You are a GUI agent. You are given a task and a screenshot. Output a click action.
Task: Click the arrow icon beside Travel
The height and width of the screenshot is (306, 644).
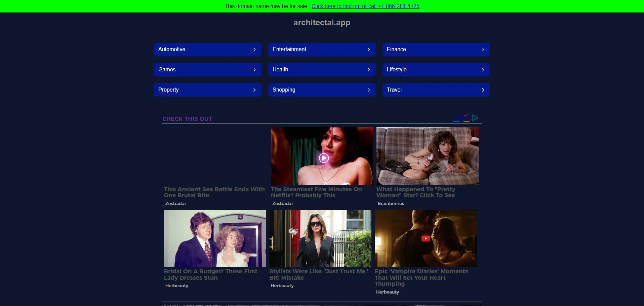pos(483,90)
